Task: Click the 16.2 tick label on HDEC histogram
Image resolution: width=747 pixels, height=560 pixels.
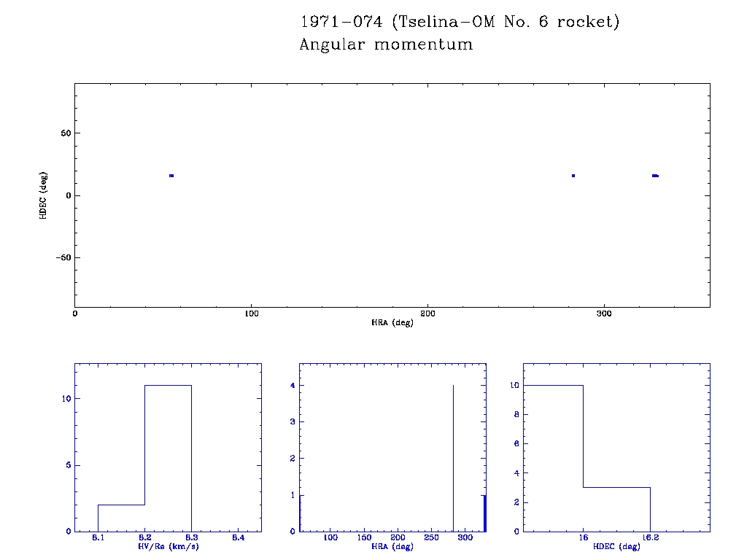Action: (650, 537)
